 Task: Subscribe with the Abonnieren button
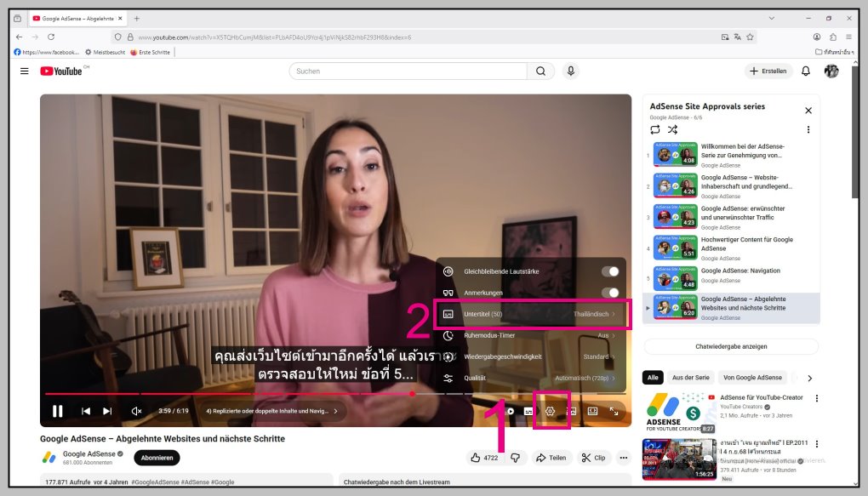(157, 458)
